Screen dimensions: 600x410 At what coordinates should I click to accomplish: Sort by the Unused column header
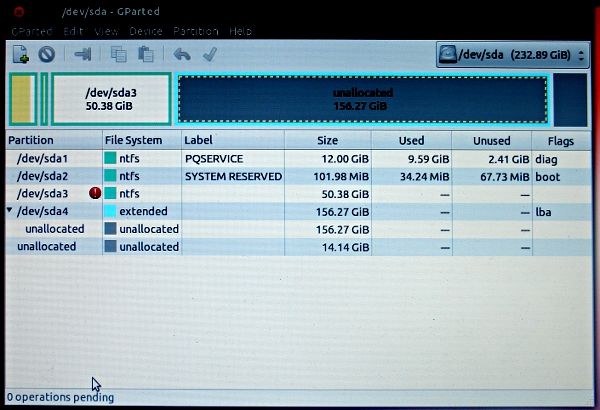492,140
